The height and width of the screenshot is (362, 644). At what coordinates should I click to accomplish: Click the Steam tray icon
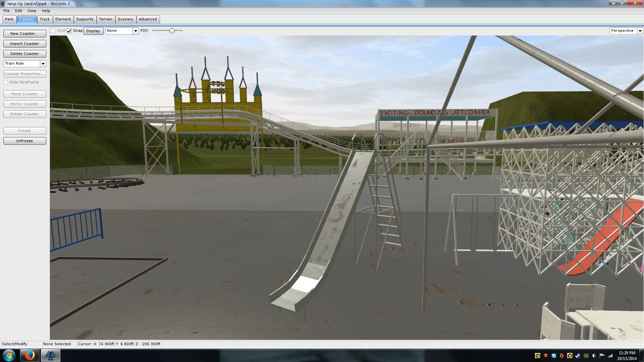click(578, 356)
